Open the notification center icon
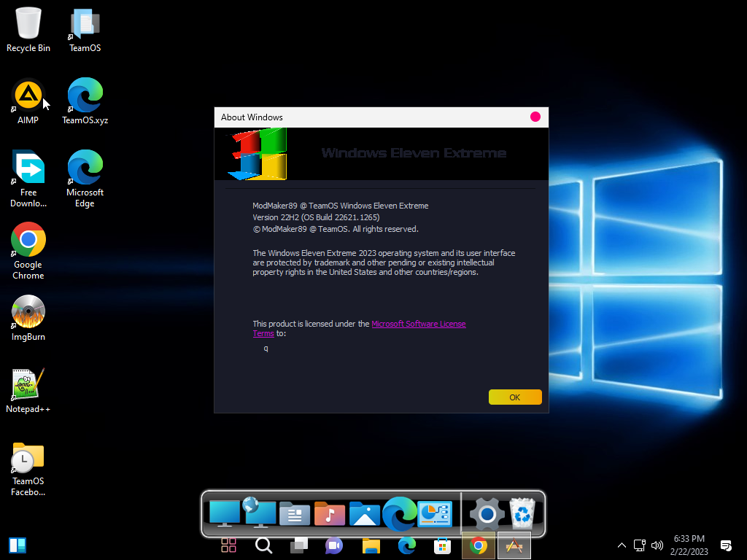This screenshot has width=747, height=560. (x=726, y=545)
